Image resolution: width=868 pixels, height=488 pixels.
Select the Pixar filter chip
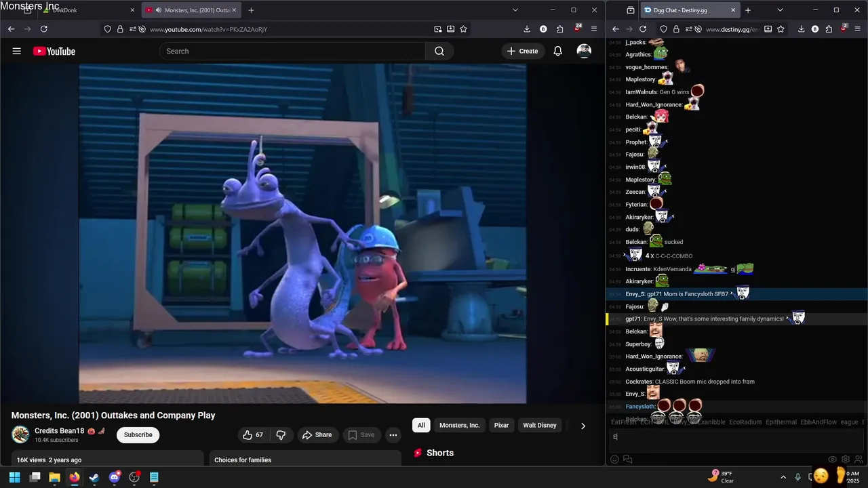(x=501, y=425)
